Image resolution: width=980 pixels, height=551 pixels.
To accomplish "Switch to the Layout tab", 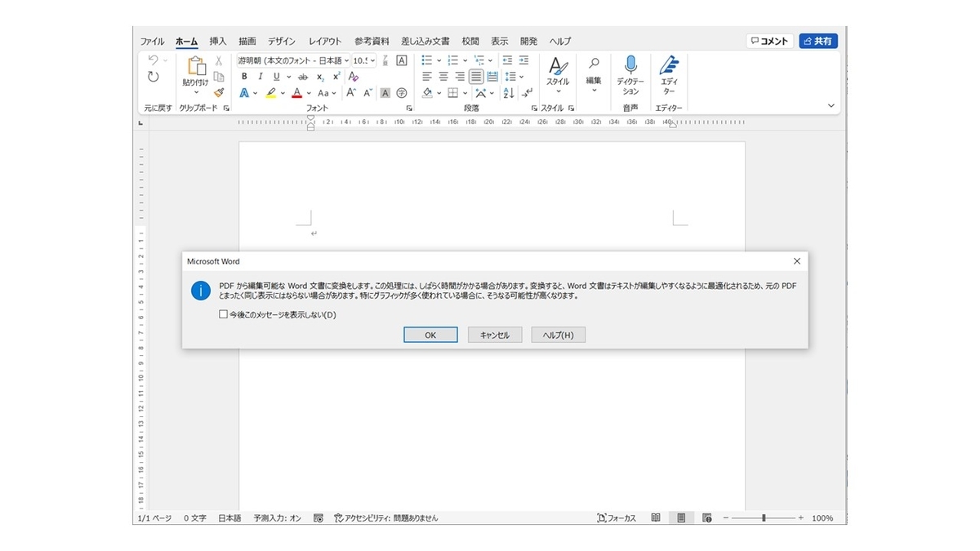I will [325, 41].
